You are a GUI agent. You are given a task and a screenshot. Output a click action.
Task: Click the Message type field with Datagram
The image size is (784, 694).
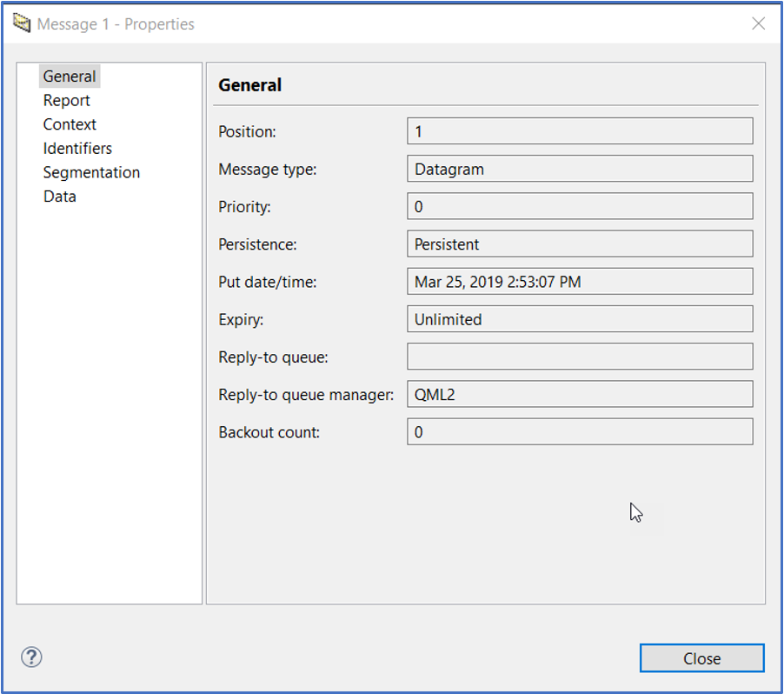579,169
